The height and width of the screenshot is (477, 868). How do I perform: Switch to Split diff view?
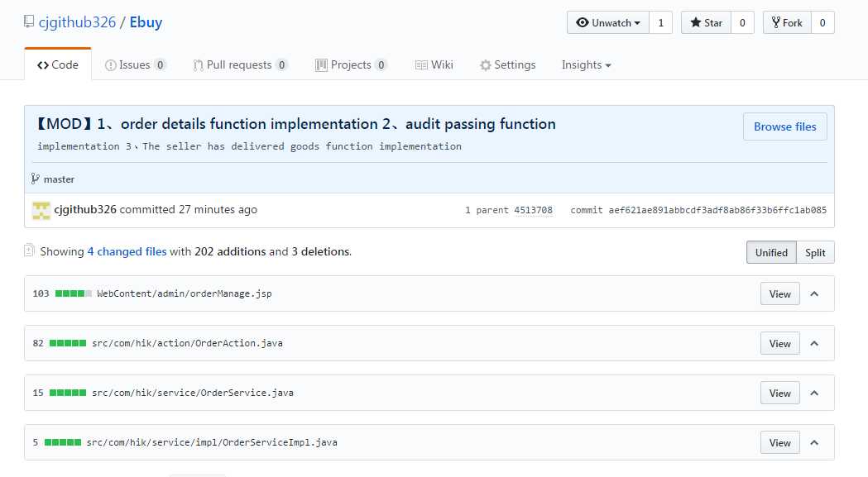tap(815, 252)
